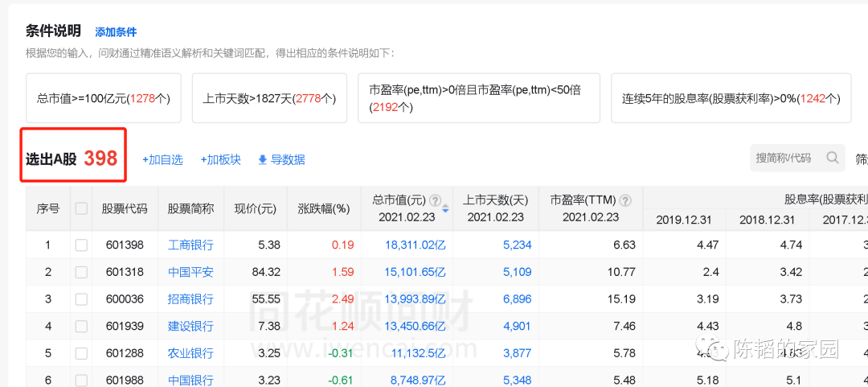The height and width of the screenshot is (387, 868).
Task: Click price value 84.32
Action: 266,272
